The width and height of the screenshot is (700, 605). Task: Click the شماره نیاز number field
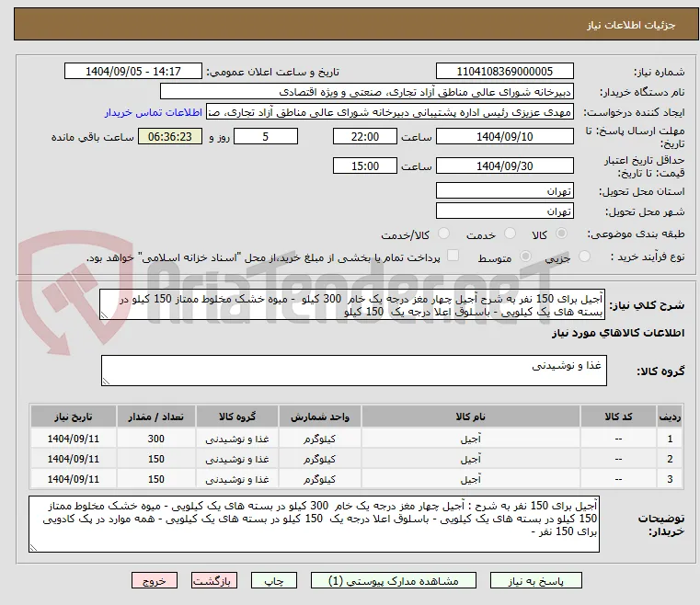click(x=504, y=72)
